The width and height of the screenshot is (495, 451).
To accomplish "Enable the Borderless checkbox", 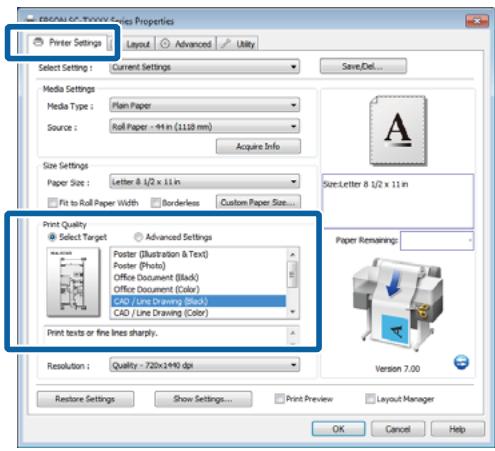I will 155,203.
